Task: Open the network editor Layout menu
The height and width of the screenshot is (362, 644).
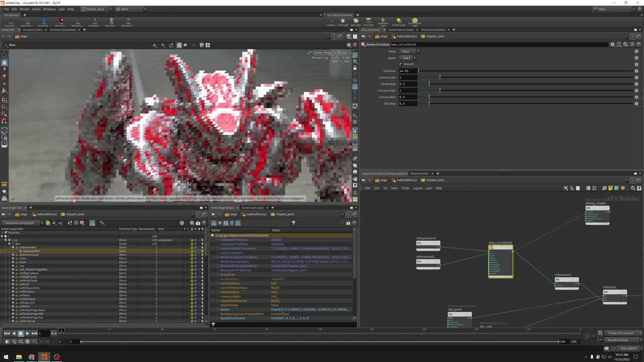Action: tap(418, 188)
